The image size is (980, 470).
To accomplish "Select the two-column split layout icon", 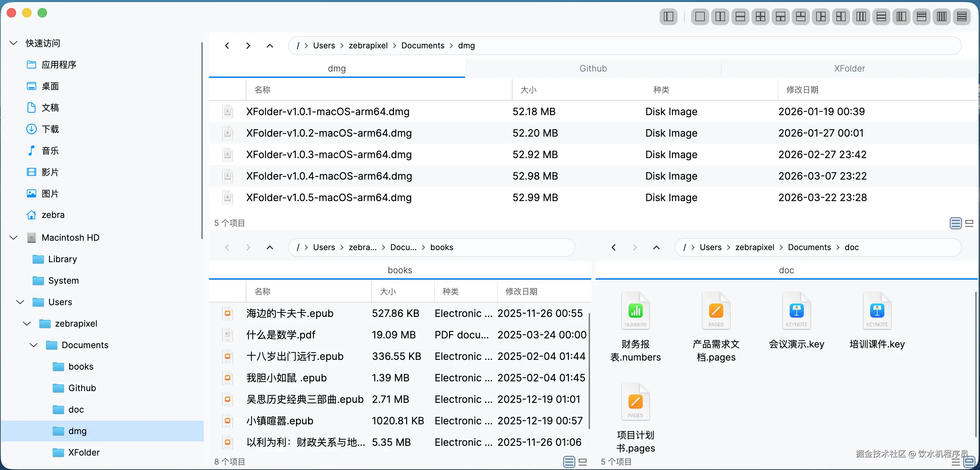I will (720, 17).
